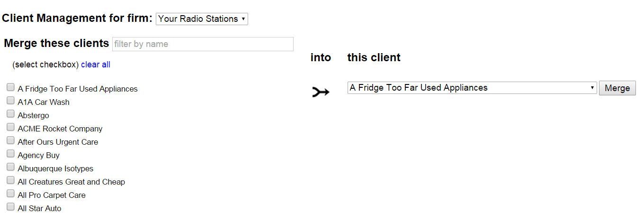Enable the ACME Rocket Company checkbox

(x=10, y=127)
